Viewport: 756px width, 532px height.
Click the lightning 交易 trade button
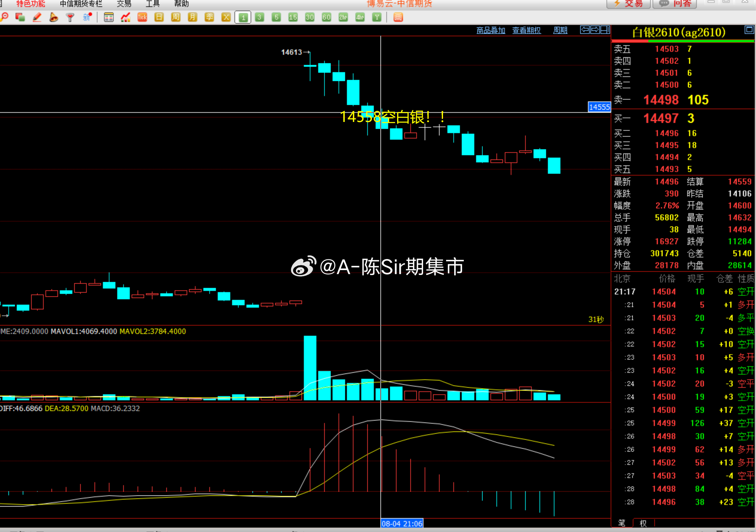[628, 4]
